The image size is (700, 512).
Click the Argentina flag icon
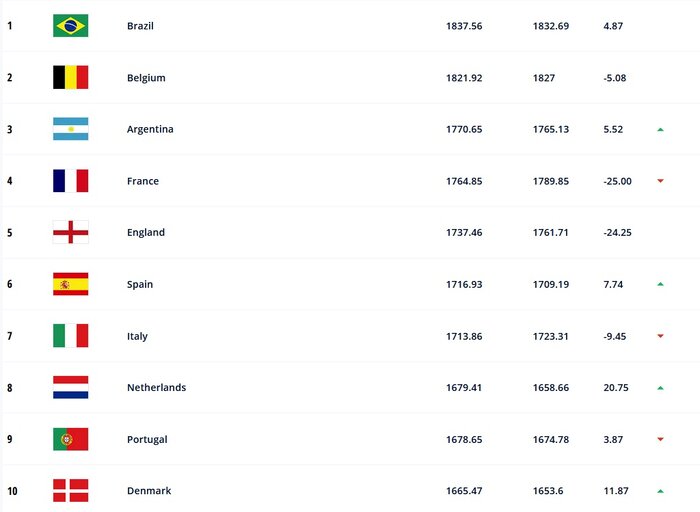tap(70, 129)
